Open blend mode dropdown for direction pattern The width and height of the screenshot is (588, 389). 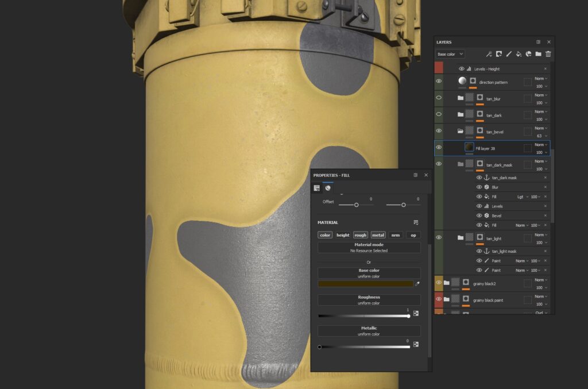pos(541,78)
